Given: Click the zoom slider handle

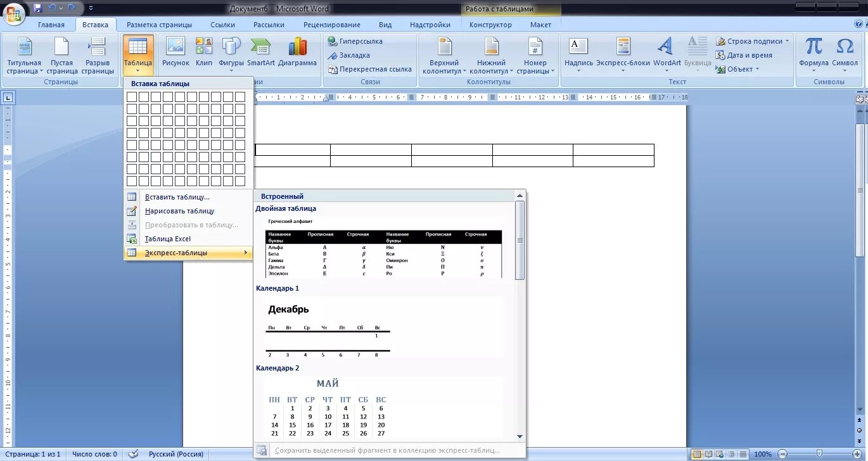Looking at the screenshot, I should coord(820,454).
